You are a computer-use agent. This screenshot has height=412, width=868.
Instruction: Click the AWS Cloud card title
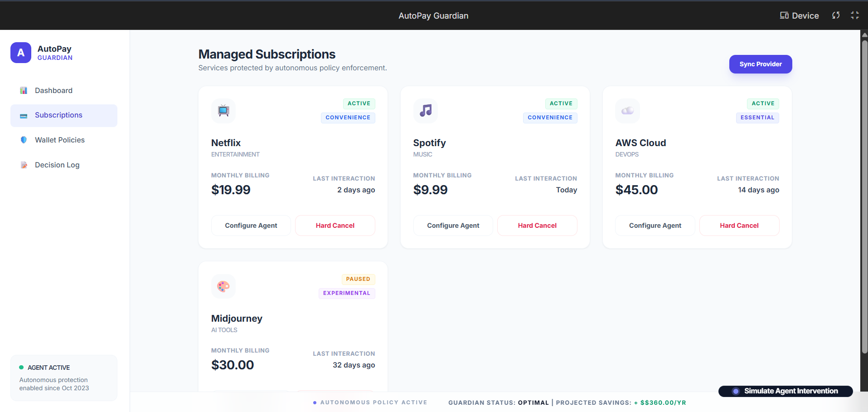point(640,143)
